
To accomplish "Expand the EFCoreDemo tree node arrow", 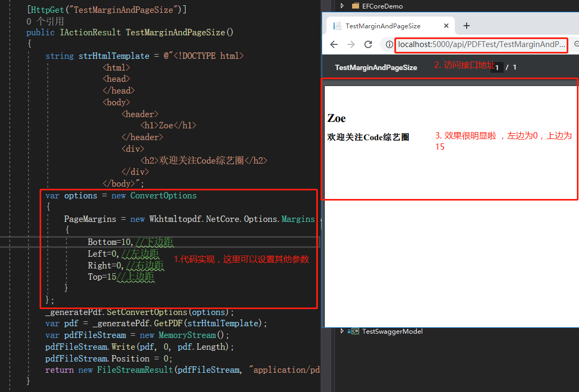I will tap(342, 5).
